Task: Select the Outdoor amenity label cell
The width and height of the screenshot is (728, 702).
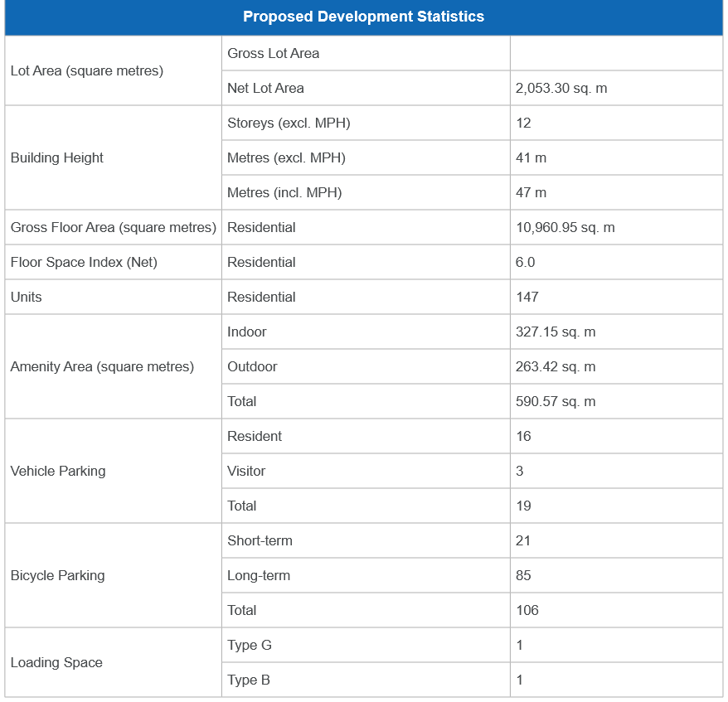Action: coord(252,367)
